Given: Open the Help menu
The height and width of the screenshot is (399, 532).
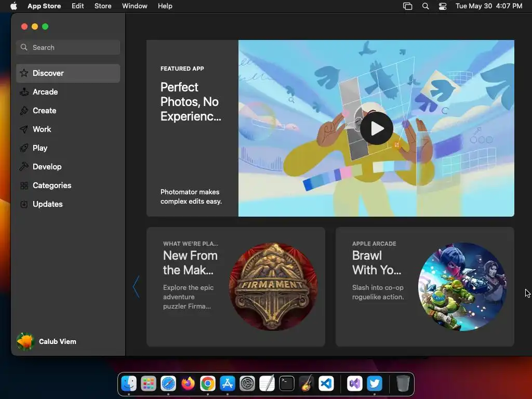Looking at the screenshot, I should pos(165,6).
